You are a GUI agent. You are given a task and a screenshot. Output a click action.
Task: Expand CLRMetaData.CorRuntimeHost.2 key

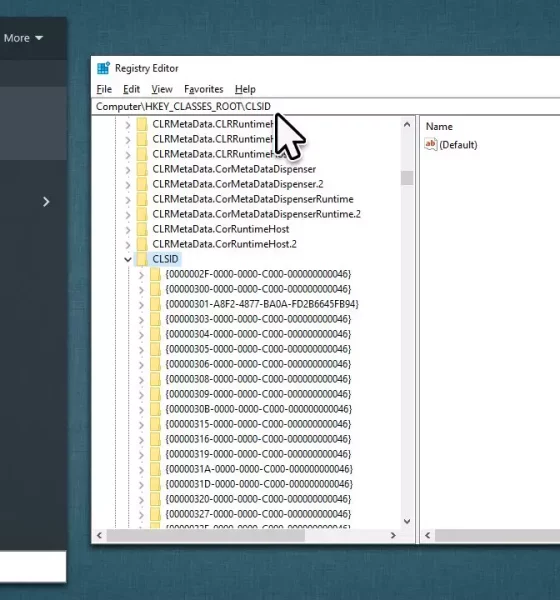(128, 244)
